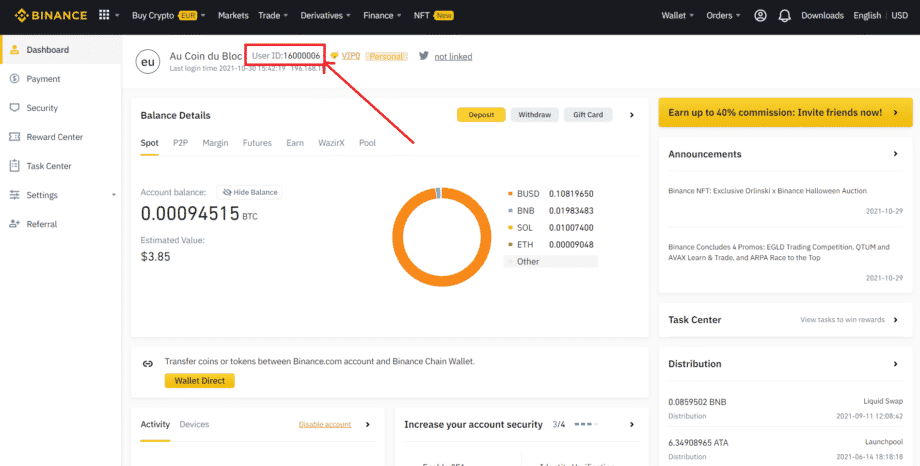Click the not linked Twitter link
Image resolution: width=920 pixels, height=466 pixels.
453,56
